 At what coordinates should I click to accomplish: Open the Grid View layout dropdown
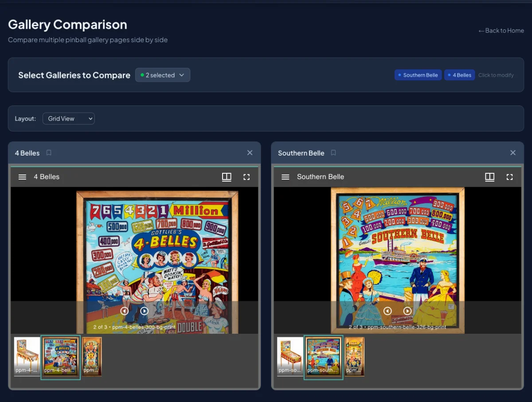click(x=68, y=118)
